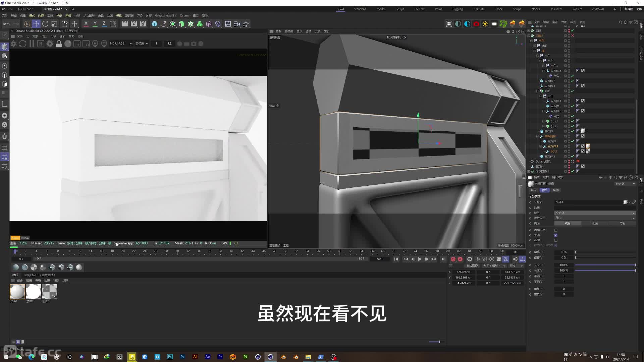Image resolution: width=644 pixels, height=362 pixels.
Task: Toggle the Z axis lock
Action: coord(104,24)
